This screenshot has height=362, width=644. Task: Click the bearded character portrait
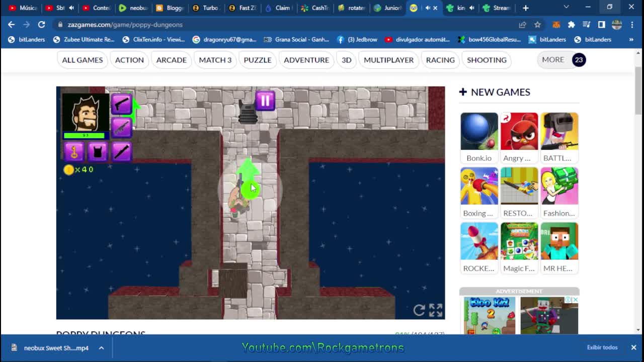[x=86, y=112]
